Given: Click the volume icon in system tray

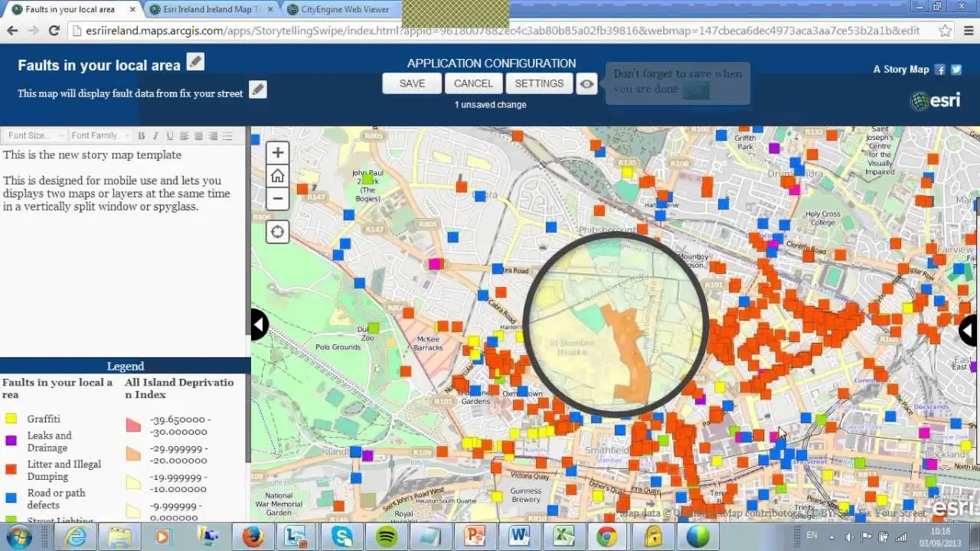Looking at the screenshot, I should click(851, 536).
